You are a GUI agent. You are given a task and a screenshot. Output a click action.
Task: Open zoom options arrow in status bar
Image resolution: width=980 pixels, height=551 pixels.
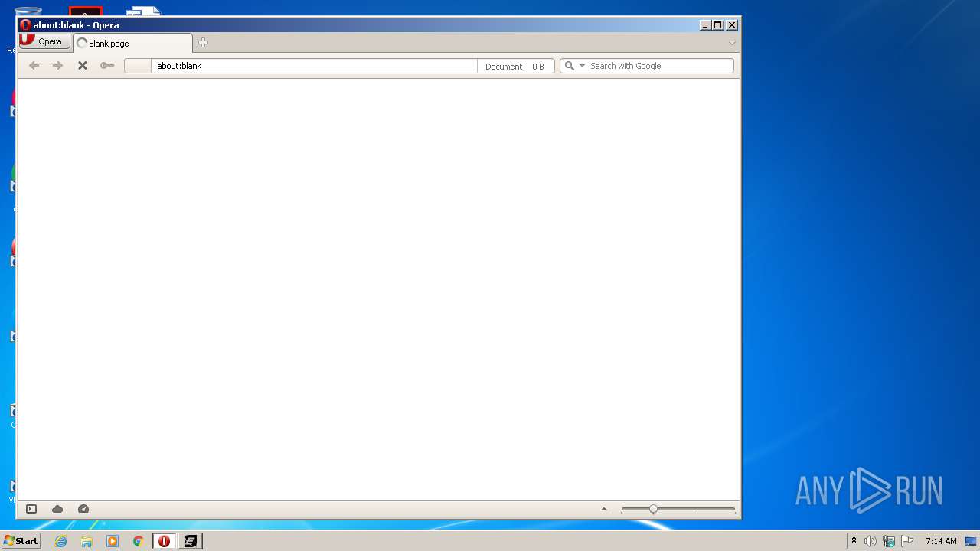pyautogui.click(x=603, y=509)
